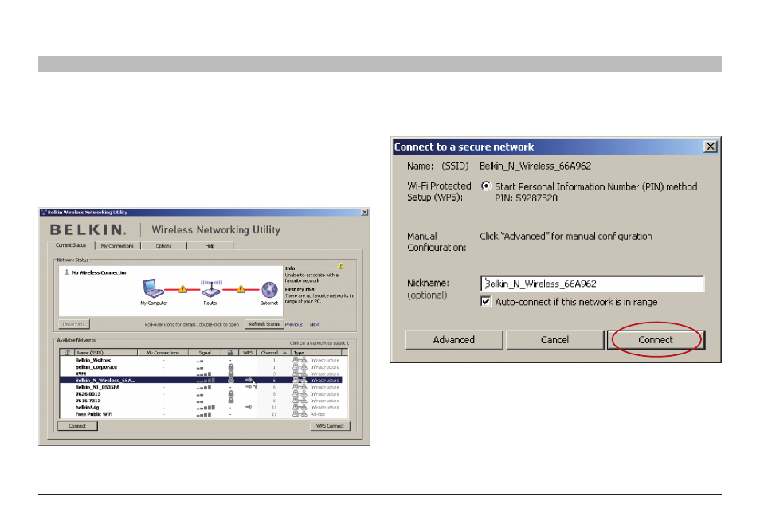
Task: Click the yellow warning icon beside Info
Action: [341, 267]
